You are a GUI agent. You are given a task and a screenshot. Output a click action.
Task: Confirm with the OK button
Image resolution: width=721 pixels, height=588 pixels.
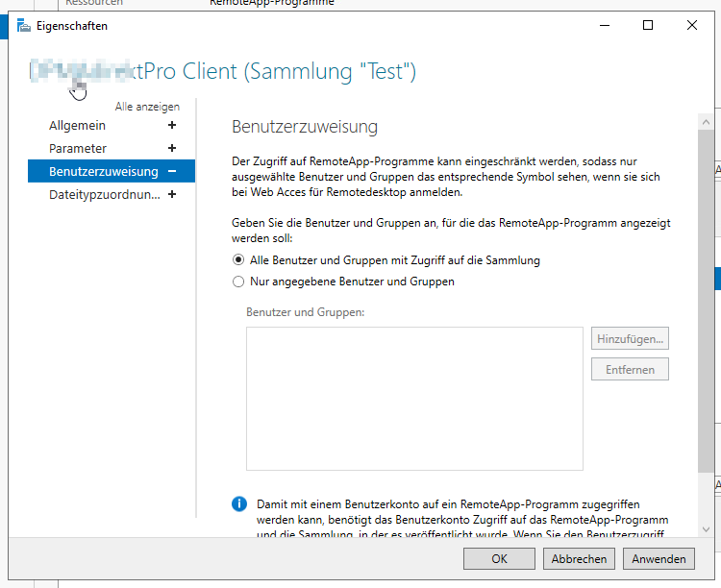click(x=499, y=558)
